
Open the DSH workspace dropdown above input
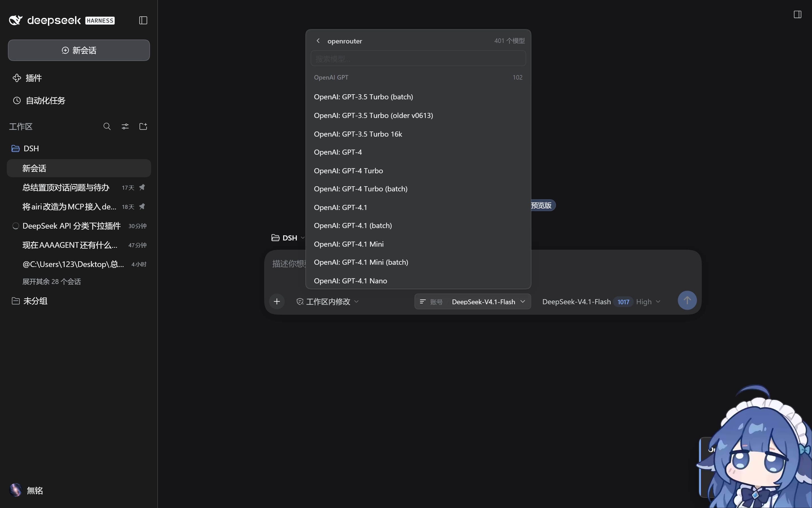pos(288,238)
